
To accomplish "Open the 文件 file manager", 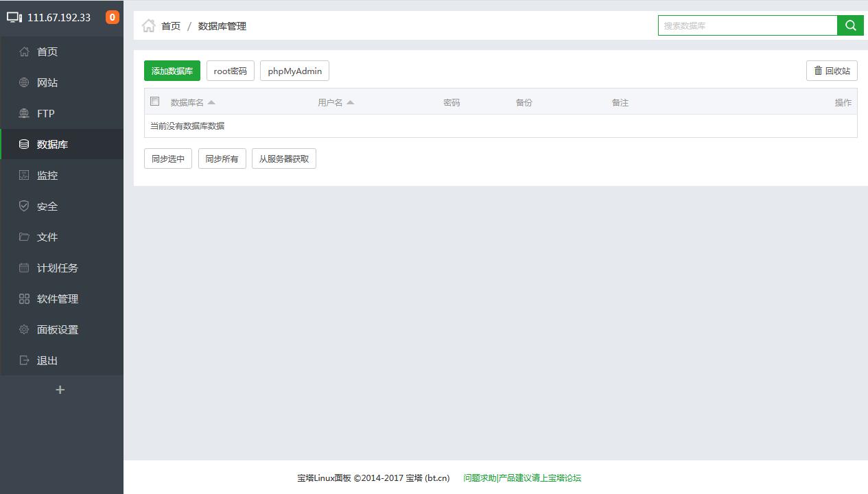I will pyautogui.click(x=47, y=237).
